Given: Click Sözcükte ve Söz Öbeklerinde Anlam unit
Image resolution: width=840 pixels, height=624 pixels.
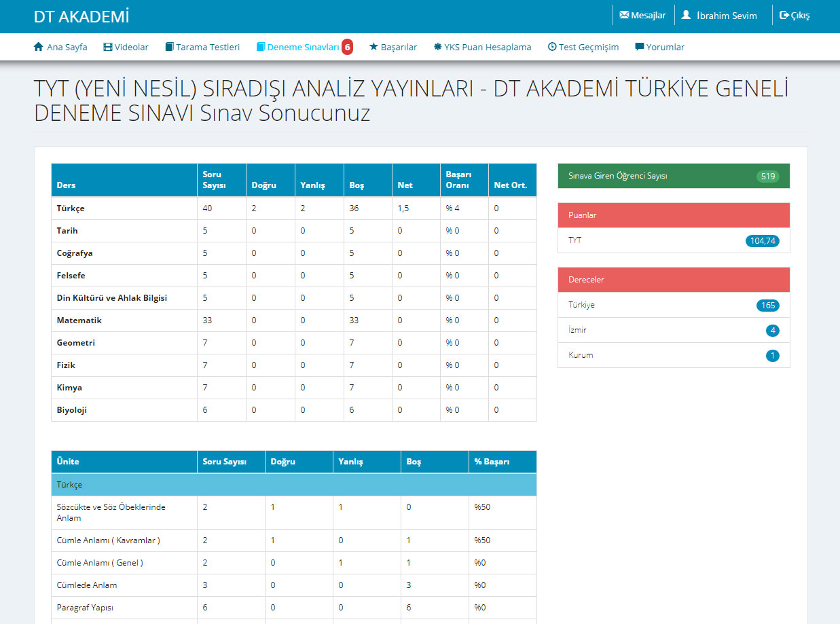Looking at the screenshot, I should tap(111, 513).
